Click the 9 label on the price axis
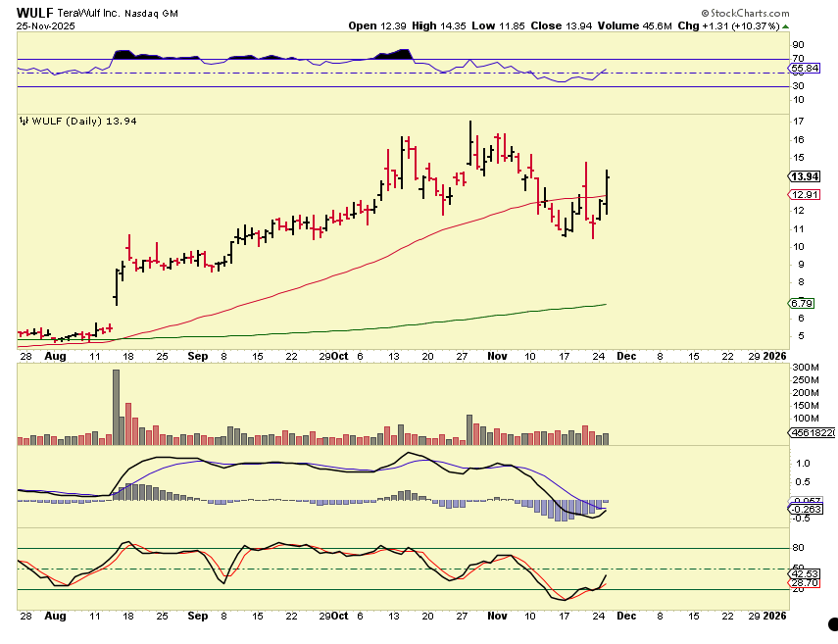This screenshot has width=838, height=644. tap(801, 265)
